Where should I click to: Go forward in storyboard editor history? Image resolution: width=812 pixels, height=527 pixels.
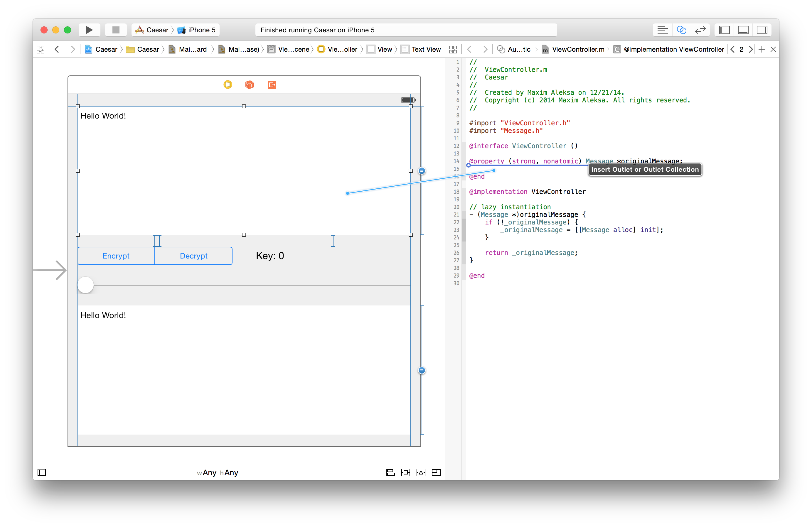pyautogui.click(x=72, y=50)
